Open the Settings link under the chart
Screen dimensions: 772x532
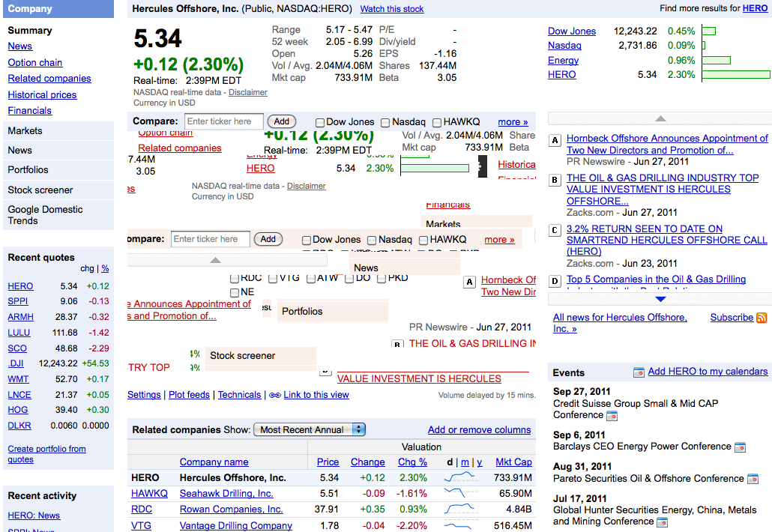pos(144,395)
